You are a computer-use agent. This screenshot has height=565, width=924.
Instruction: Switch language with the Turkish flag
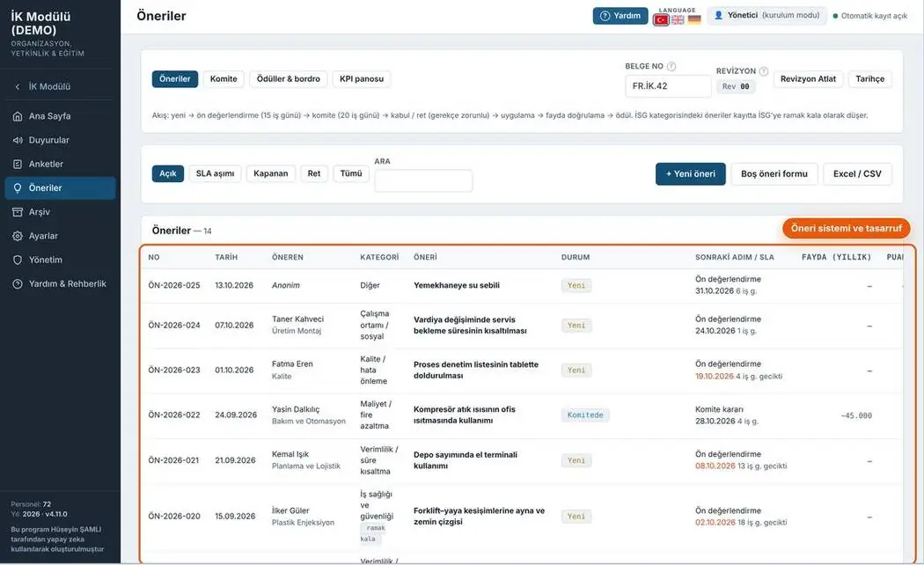coord(661,19)
